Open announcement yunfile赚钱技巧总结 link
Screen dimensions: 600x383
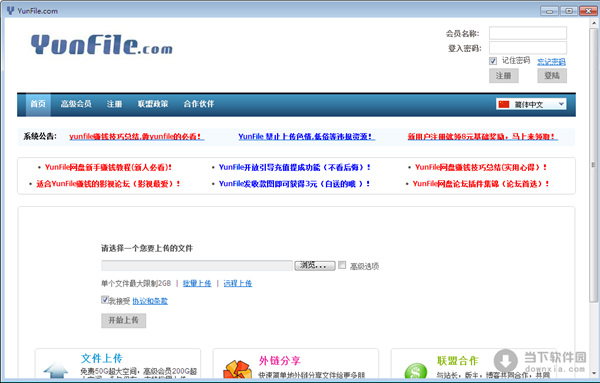136,137
